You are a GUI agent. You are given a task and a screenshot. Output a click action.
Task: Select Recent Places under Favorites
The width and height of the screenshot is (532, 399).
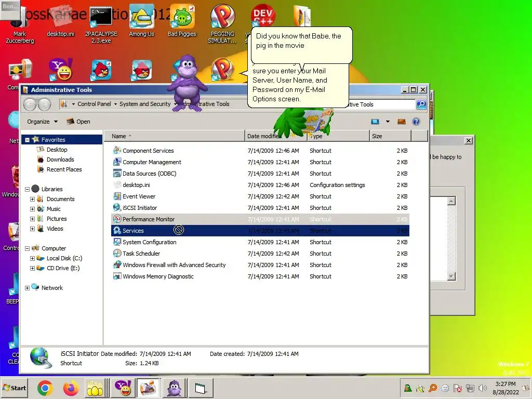tap(64, 169)
